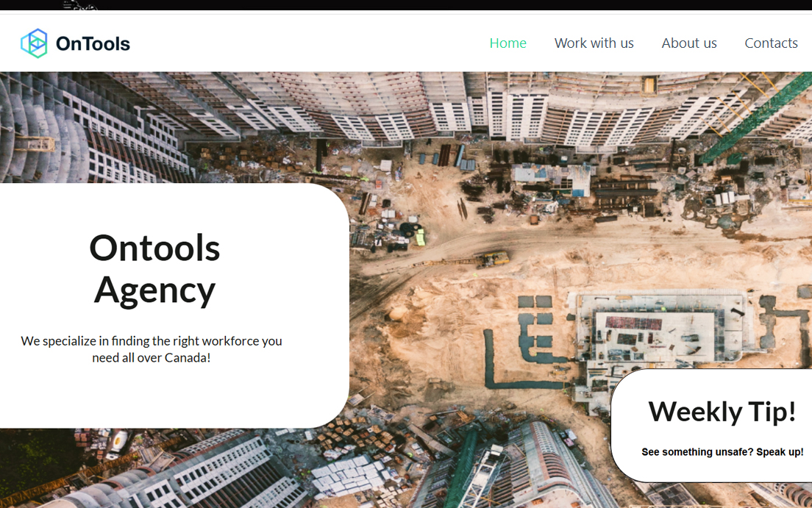Screen dimensions: 812x508
Task: Click the partial white icon in black top bar
Action: [x=79, y=4]
